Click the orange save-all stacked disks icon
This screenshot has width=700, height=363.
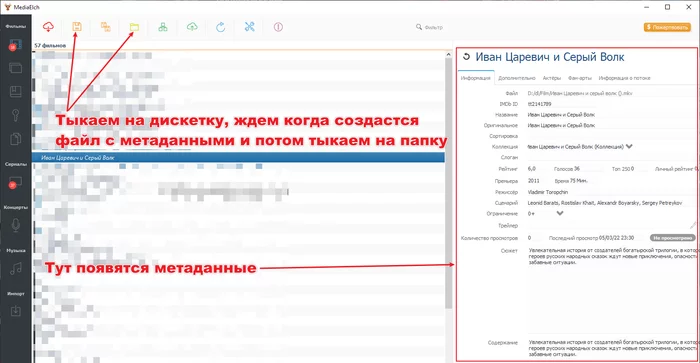point(106,27)
